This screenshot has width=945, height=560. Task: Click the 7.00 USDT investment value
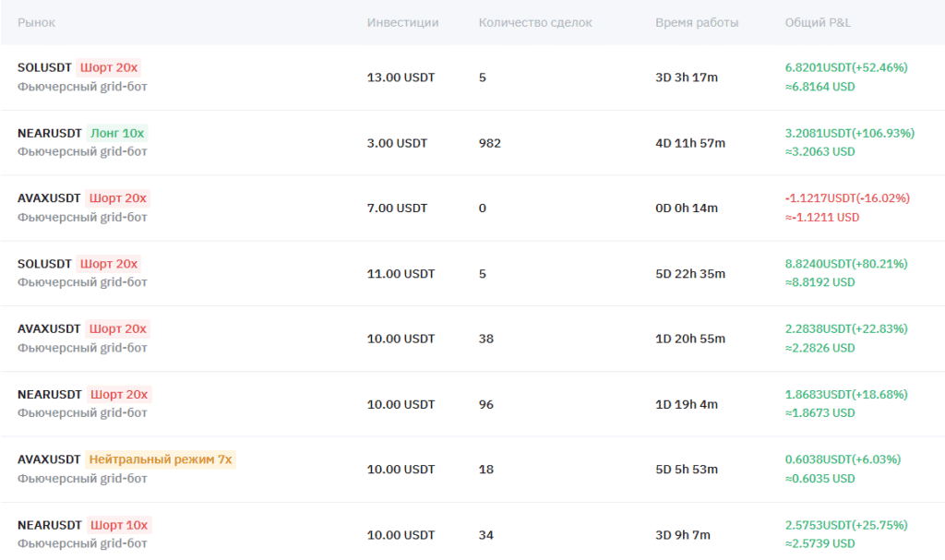397,208
